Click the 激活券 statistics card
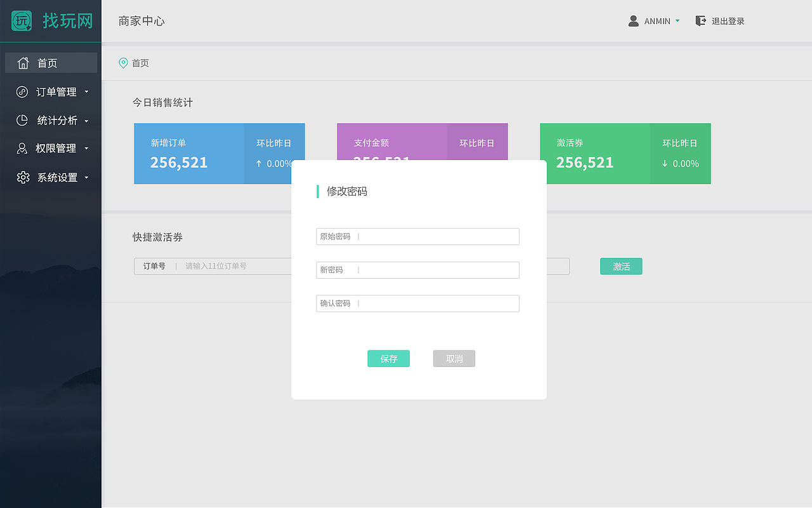Viewport: 812px width, 508px height. tap(625, 154)
